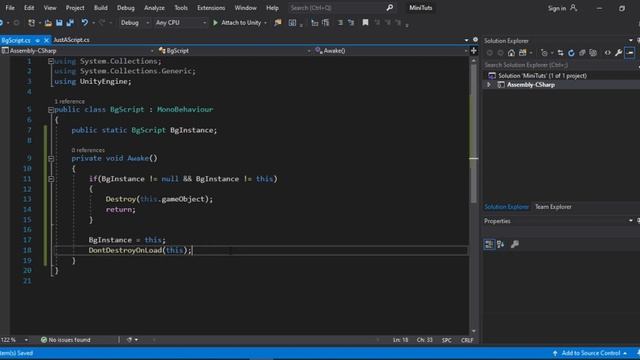Collapse the if statement block on line 11
Viewport: 640px width, 360px height.
click(x=51, y=179)
